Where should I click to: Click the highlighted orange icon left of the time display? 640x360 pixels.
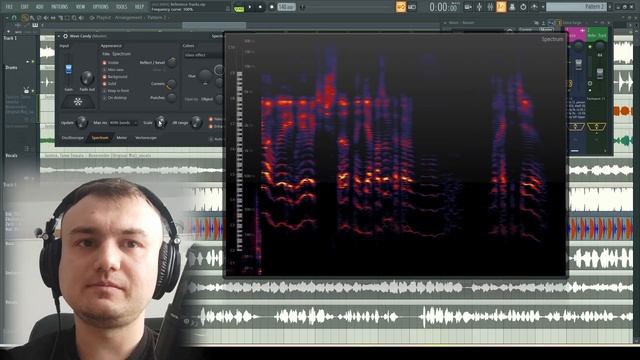click(401, 7)
